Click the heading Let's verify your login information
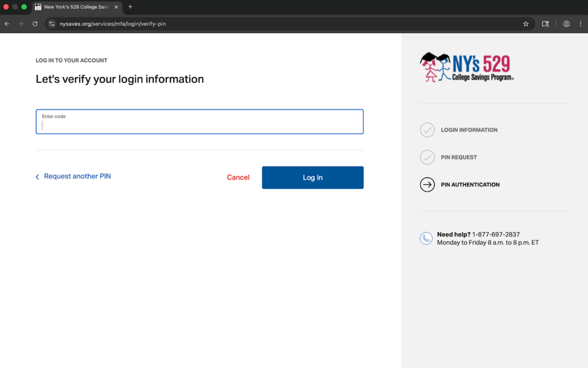Screen dimensions: 588x368 [120, 79]
